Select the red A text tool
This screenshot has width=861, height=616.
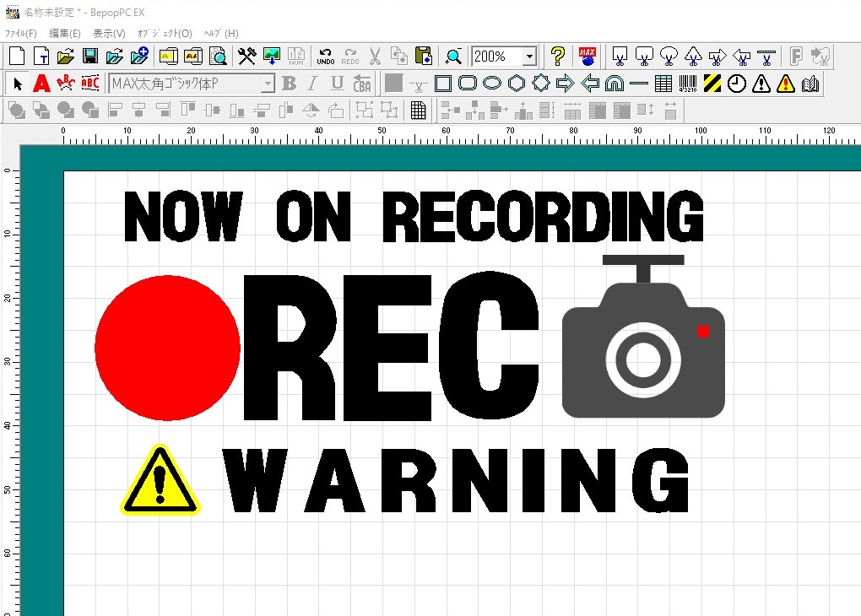41,83
